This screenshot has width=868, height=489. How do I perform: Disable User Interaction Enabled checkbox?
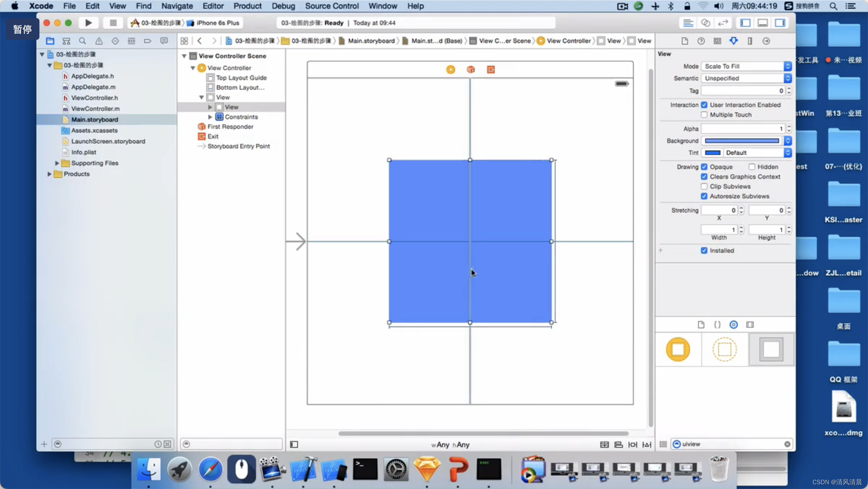point(704,105)
